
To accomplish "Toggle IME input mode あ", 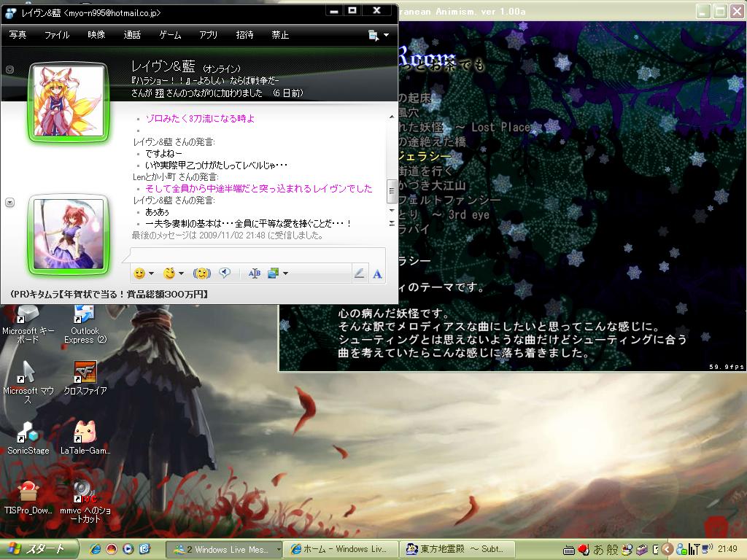I will pos(598,550).
